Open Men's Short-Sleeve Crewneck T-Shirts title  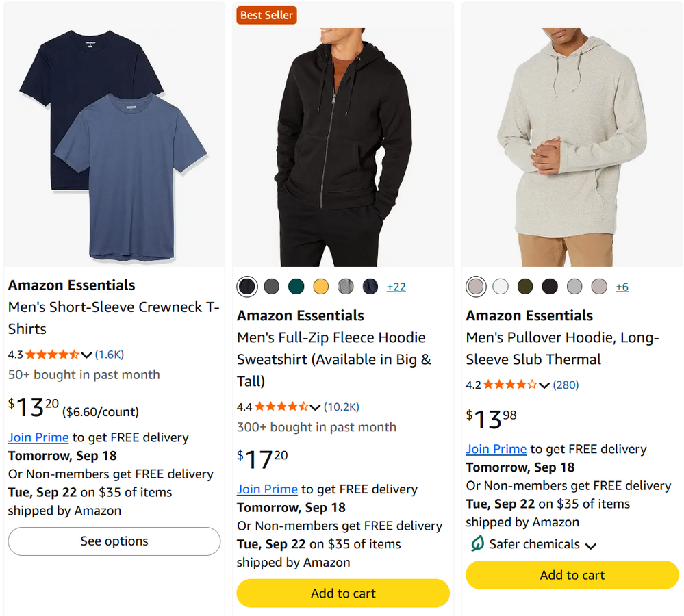[114, 318]
